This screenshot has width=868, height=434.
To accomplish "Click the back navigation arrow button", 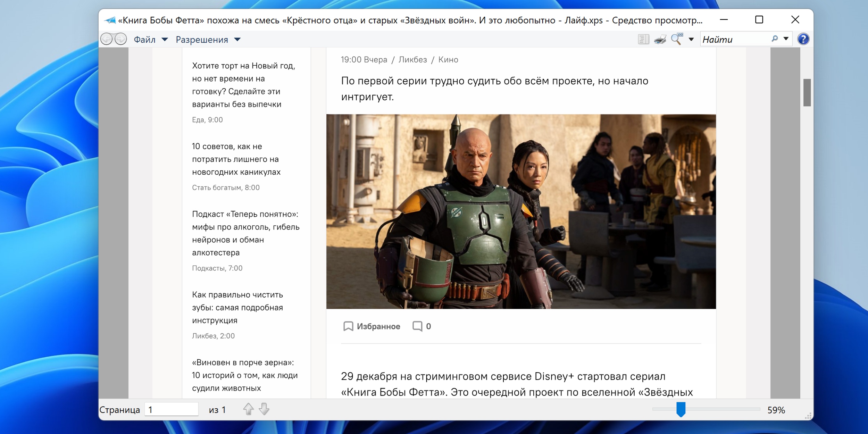I will click(x=107, y=39).
